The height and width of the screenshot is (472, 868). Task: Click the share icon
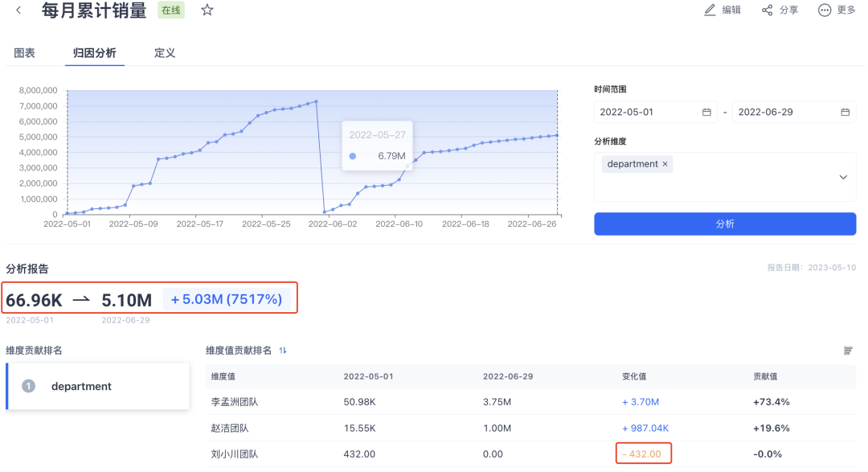click(768, 10)
